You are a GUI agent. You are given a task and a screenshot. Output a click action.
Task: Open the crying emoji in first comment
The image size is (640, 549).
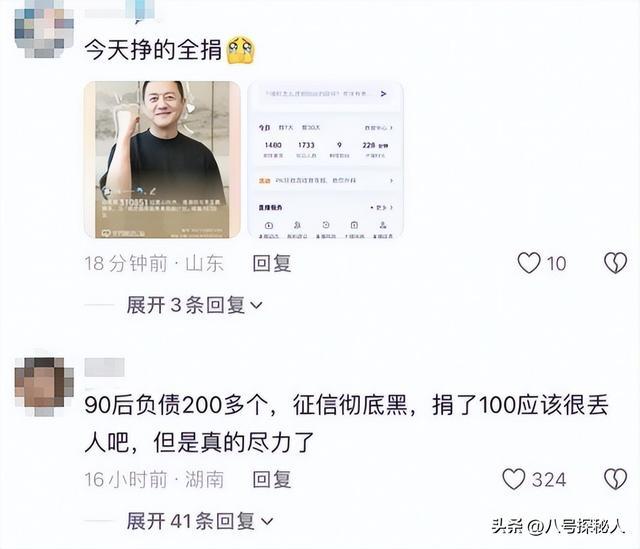241,50
